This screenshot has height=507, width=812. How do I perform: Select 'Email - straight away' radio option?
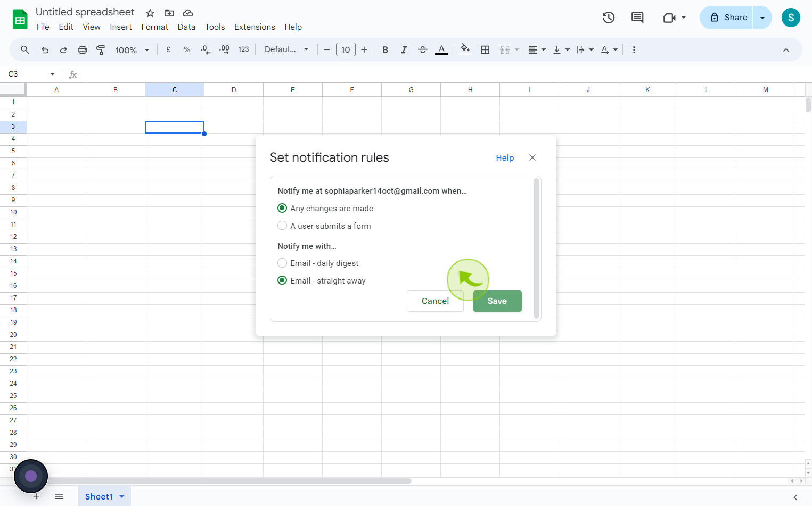tap(282, 280)
